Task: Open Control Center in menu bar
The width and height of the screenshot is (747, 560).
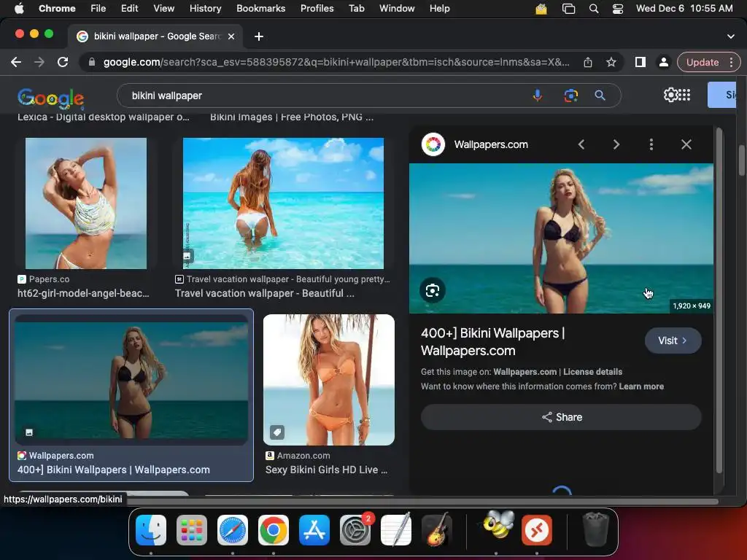Action: (x=617, y=9)
